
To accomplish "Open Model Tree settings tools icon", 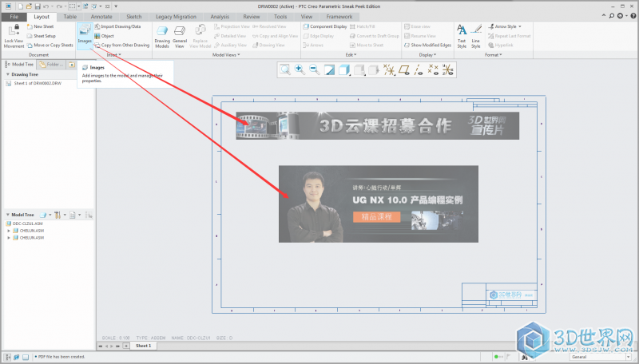I will (58, 215).
